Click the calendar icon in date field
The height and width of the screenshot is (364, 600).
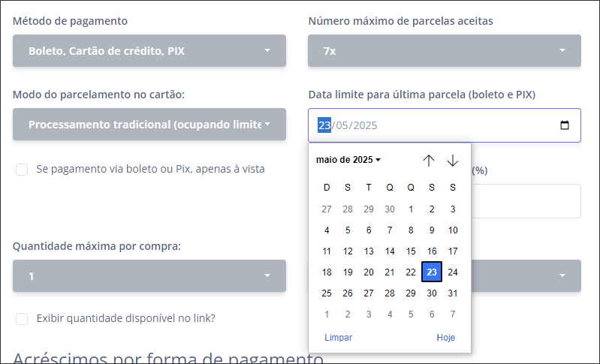(565, 125)
